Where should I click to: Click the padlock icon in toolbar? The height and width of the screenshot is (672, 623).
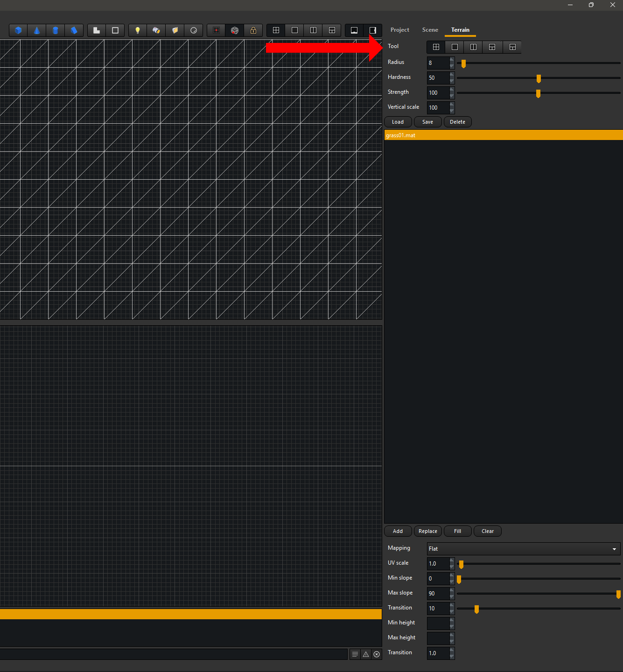[x=253, y=30]
